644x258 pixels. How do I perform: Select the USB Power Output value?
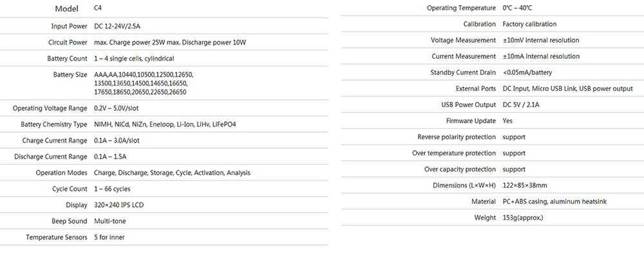tap(521, 105)
